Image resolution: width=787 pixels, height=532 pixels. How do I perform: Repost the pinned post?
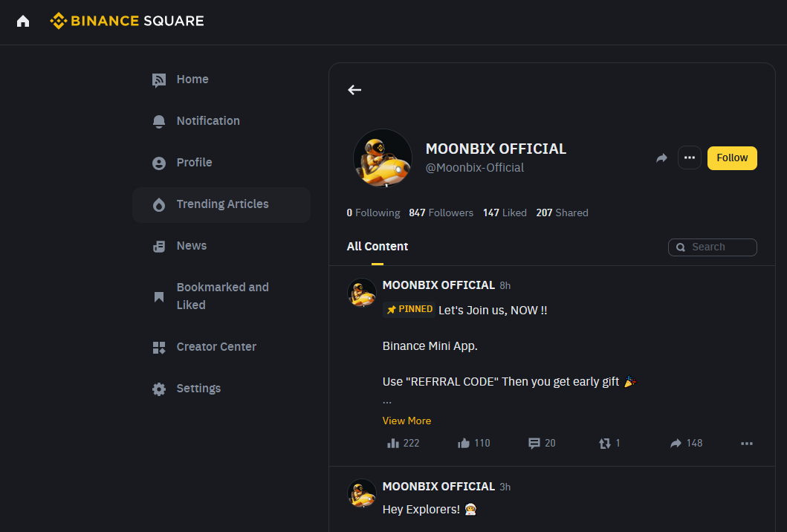(605, 443)
